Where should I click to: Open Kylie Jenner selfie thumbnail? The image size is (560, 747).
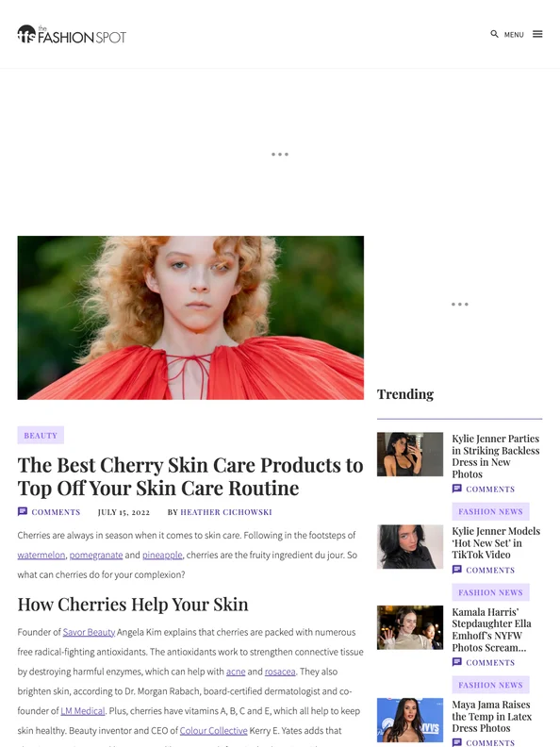pos(410,454)
